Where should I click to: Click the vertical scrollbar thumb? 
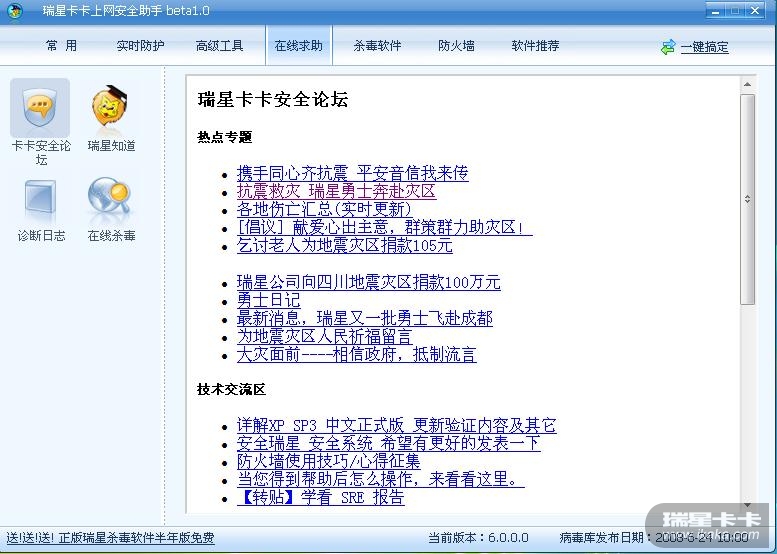747,199
